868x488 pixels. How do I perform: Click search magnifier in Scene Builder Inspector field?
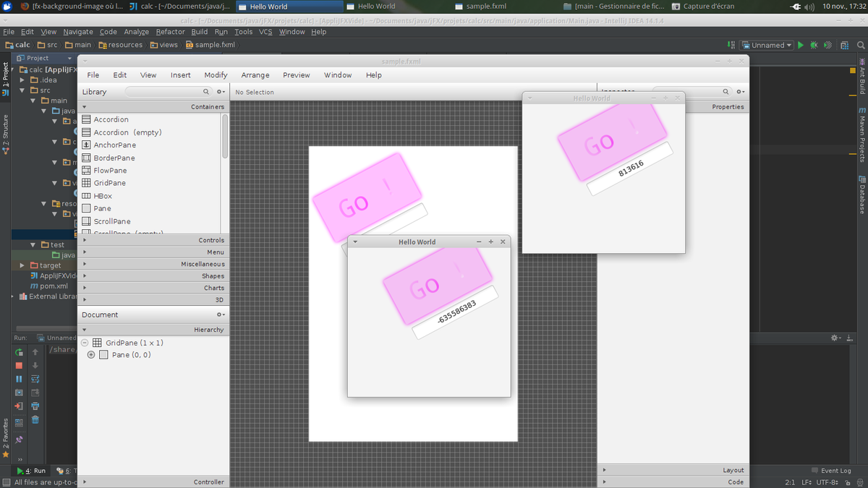(726, 92)
